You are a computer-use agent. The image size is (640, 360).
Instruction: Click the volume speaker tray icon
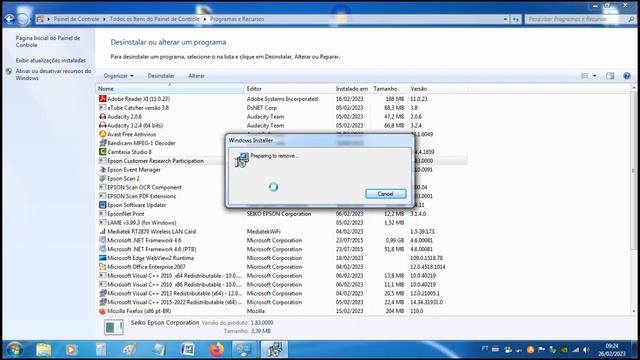[586, 350]
